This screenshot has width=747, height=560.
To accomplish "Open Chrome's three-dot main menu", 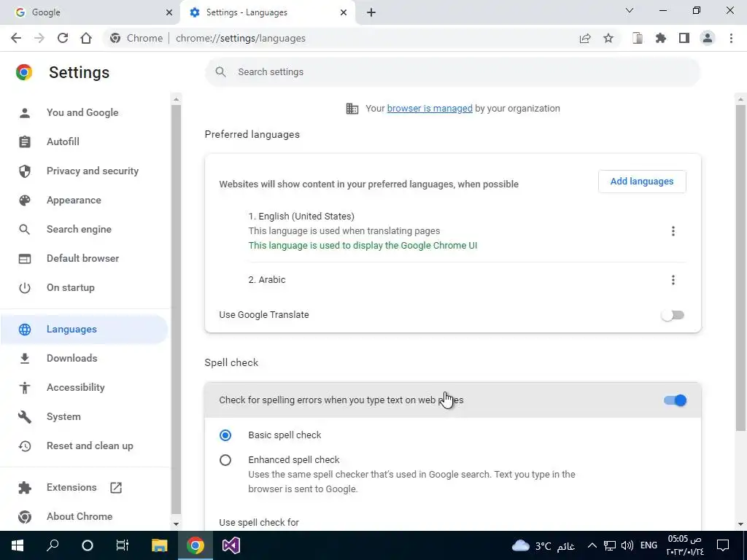I will click(731, 38).
